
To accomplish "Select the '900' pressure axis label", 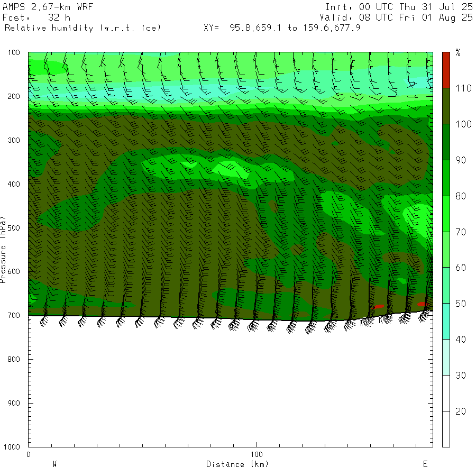I will pyautogui.click(x=14, y=403).
